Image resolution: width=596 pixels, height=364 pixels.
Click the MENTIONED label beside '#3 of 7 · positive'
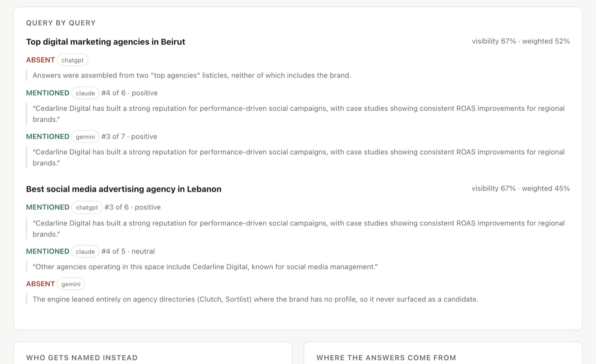pyautogui.click(x=48, y=137)
